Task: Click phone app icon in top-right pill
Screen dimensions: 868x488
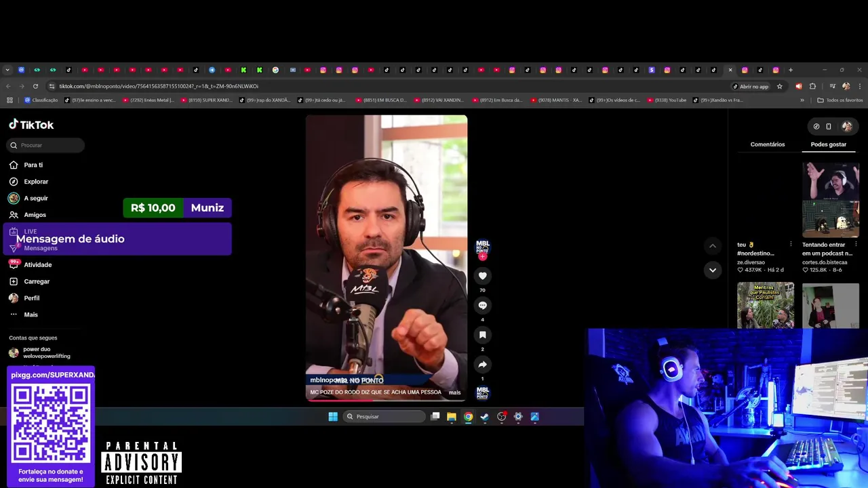Action: click(829, 126)
